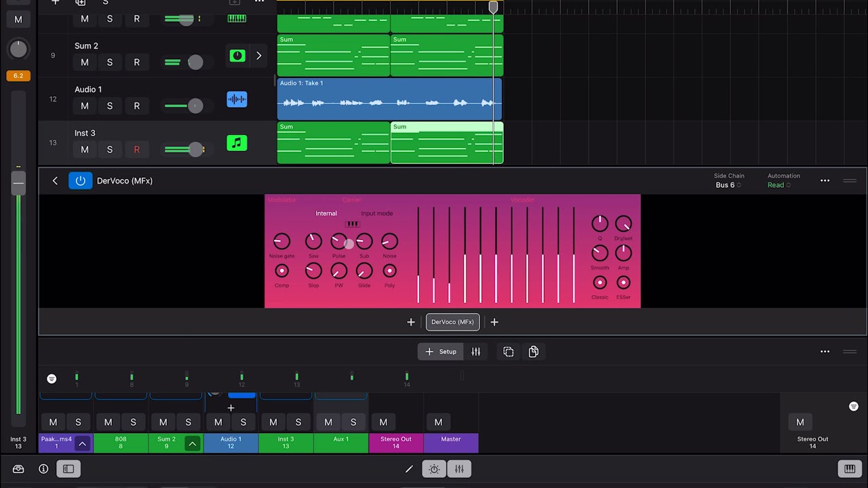Click the mixer copy settings icon

point(509,352)
